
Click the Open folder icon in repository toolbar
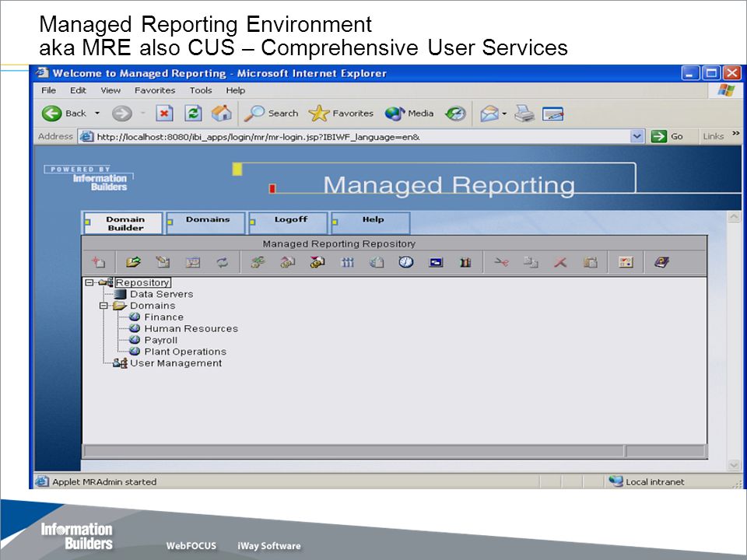133,262
